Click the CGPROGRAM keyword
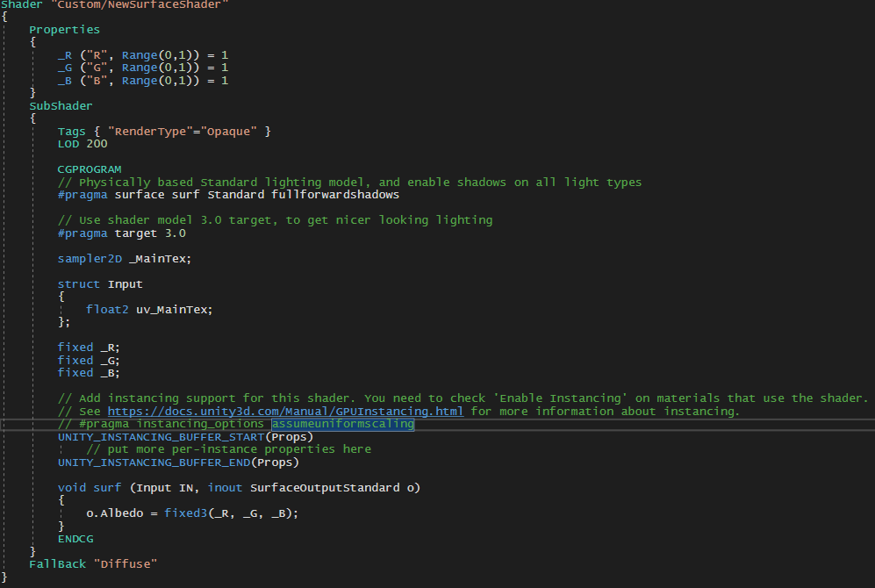Screen dimensions: 875x588 [90, 169]
